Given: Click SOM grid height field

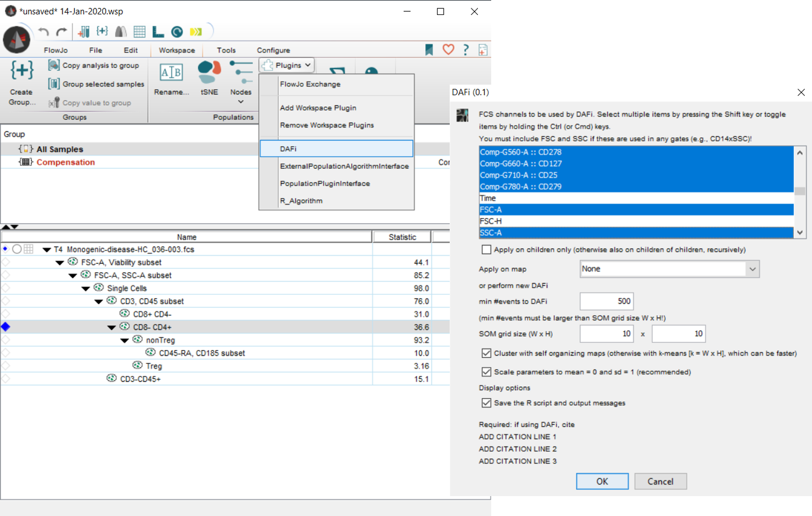Looking at the screenshot, I should coord(679,333).
